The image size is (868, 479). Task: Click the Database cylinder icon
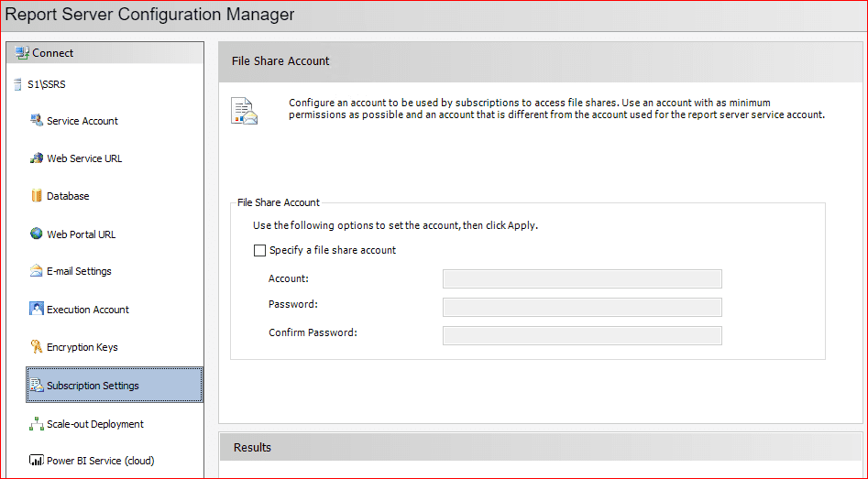pos(37,196)
